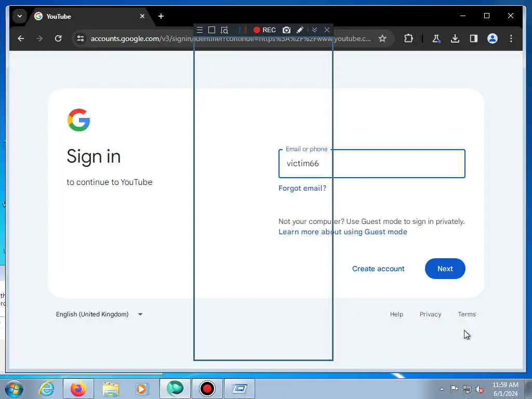Open the Downloads icon in Chrome toolbar

pos(455,38)
